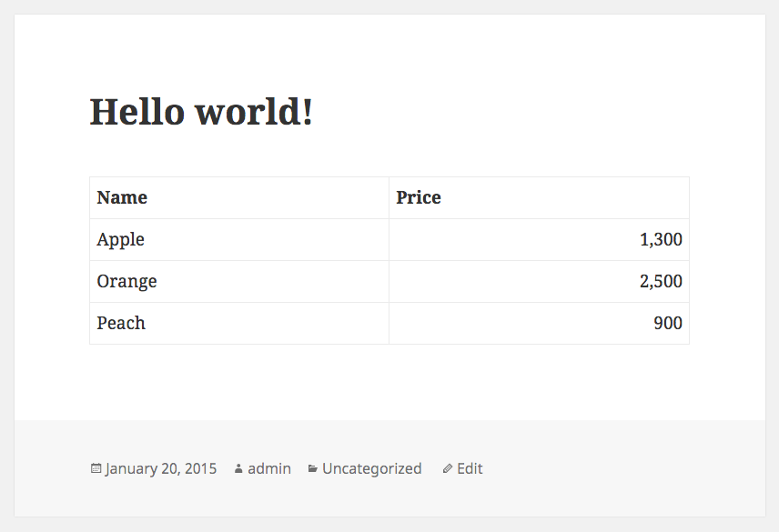The height and width of the screenshot is (532, 779).
Task: Click the word Hello in the title
Action: tap(137, 112)
